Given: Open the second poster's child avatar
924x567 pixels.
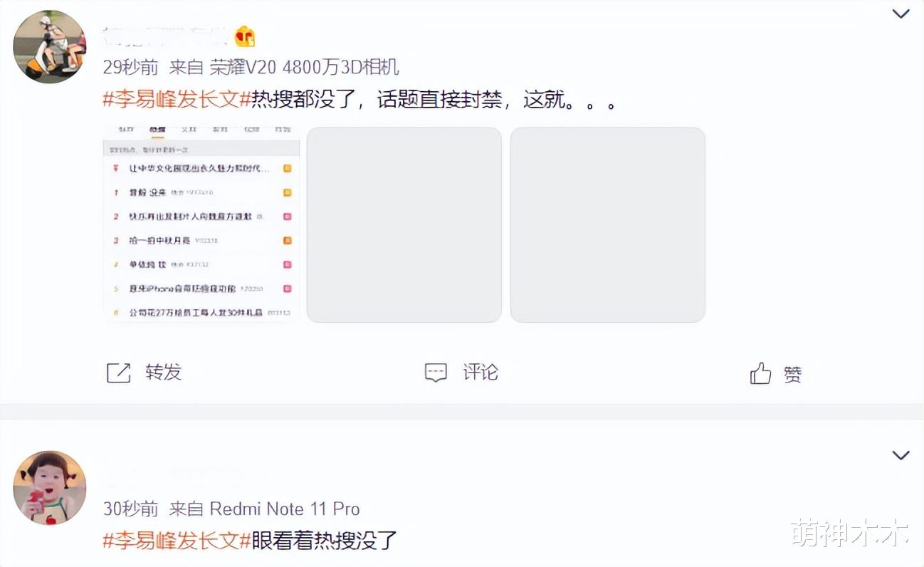Looking at the screenshot, I should [x=49, y=487].
